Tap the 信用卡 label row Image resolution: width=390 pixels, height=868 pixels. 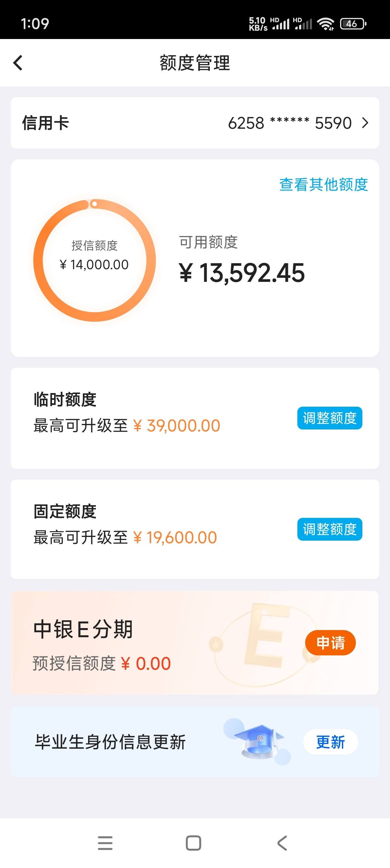(x=195, y=123)
